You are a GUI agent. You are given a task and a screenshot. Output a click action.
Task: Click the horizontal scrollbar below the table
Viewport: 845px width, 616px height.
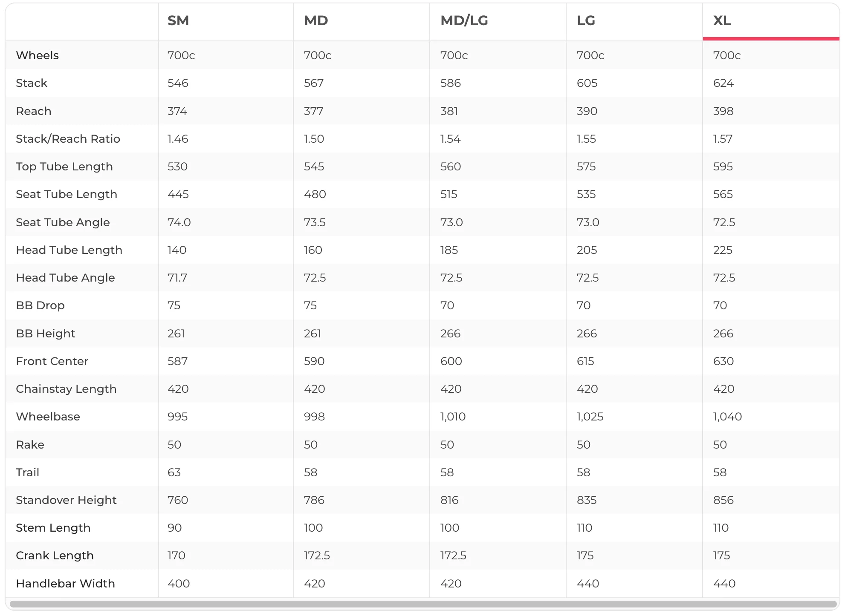tap(422, 604)
